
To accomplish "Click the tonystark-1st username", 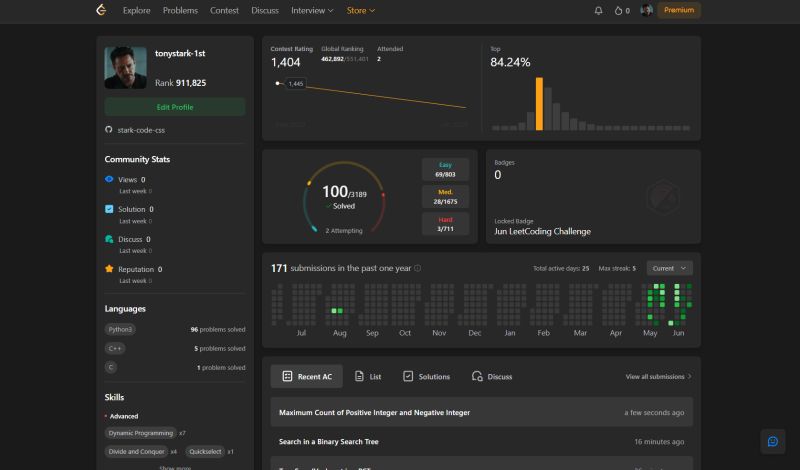I will 180,53.
